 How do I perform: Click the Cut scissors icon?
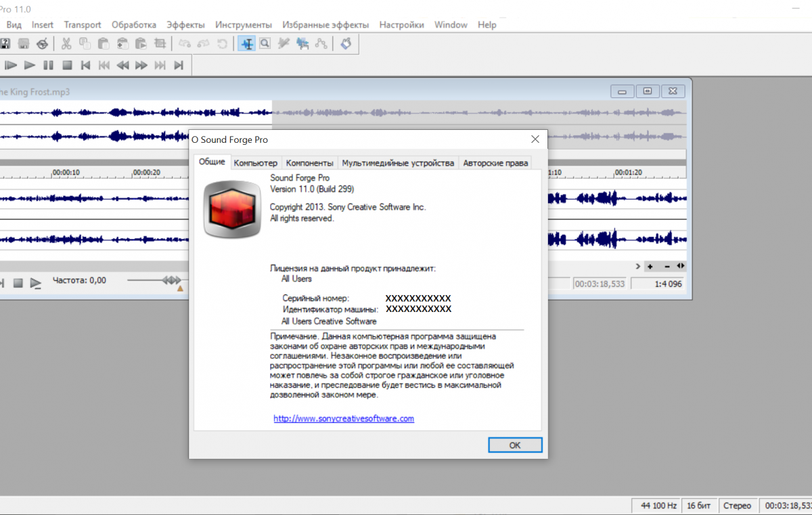click(x=66, y=44)
